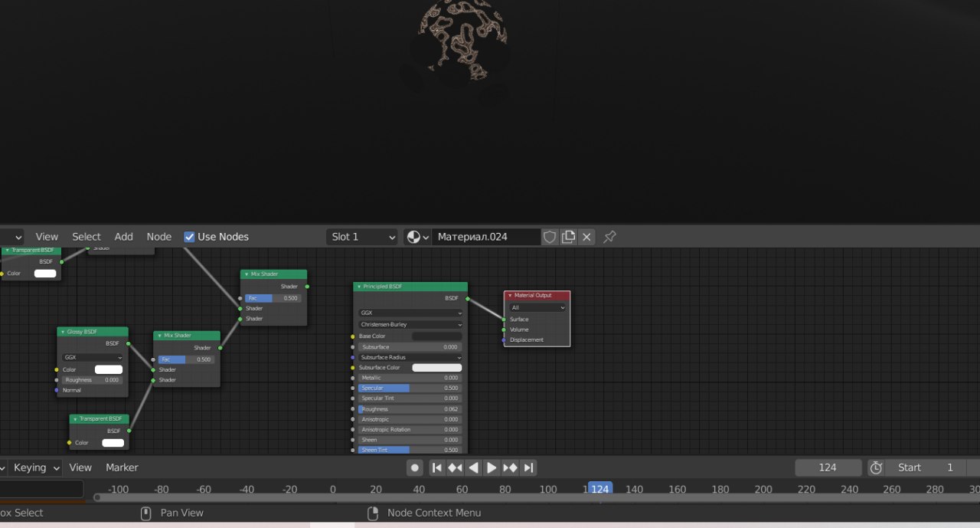Select the Principled BSDF node header
This screenshot has width=980, height=528.
click(x=410, y=287)
